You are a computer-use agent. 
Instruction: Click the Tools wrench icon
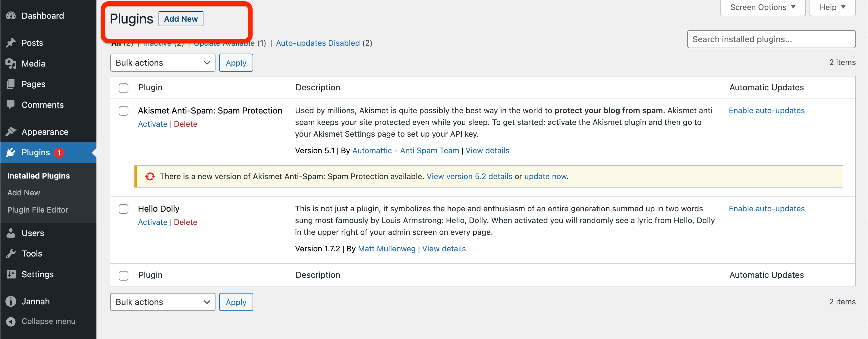click(x=11, y=253)
